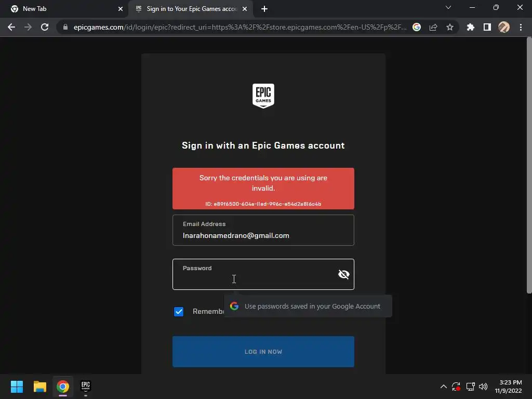Open the network tray icon
The image size is (532, 399).
click(470, 387)
